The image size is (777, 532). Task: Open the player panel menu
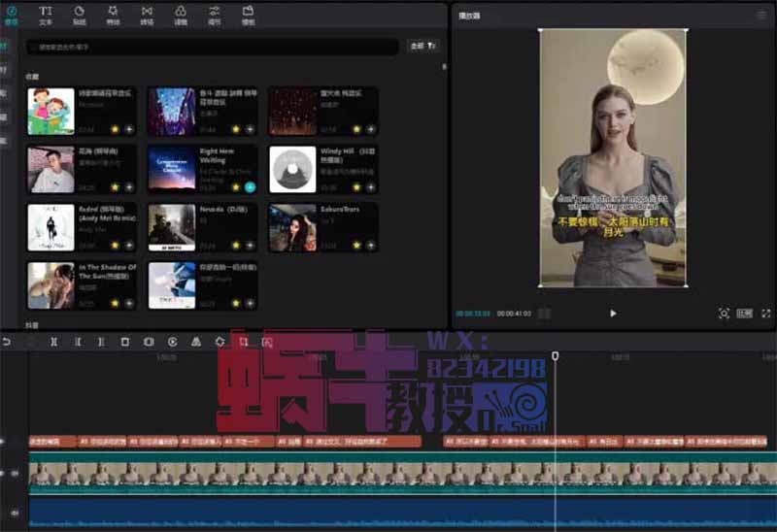point(761,15)
